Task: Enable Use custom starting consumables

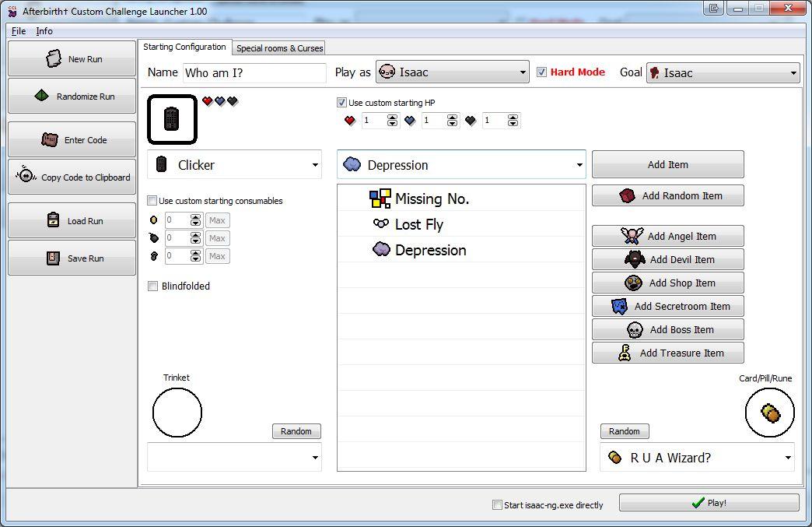Action: click(x=152, y=201)
